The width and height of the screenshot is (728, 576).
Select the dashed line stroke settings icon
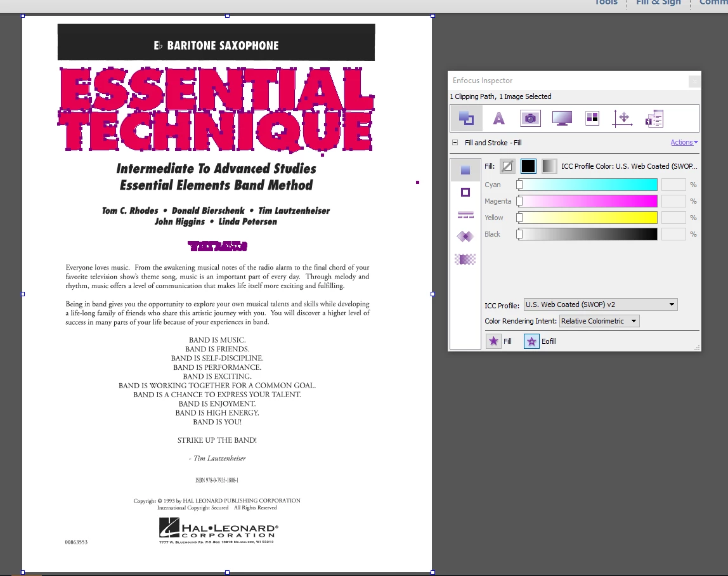coord(465,214)
